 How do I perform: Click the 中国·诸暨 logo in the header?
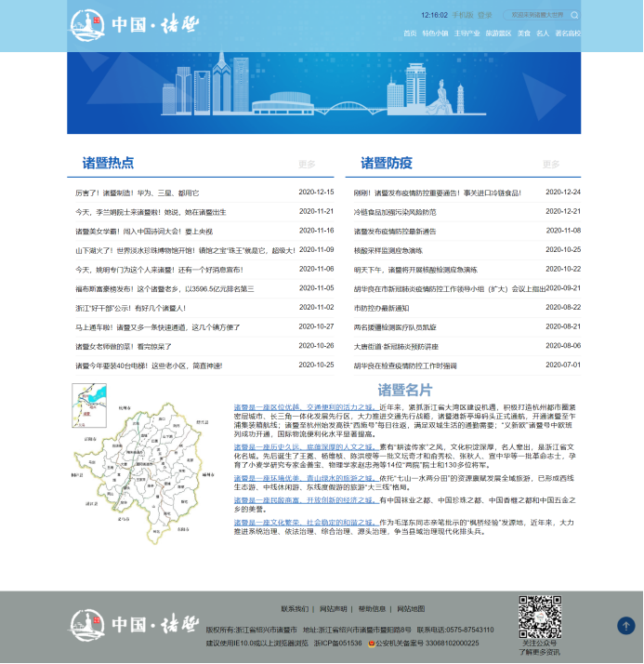pos(134,25)
